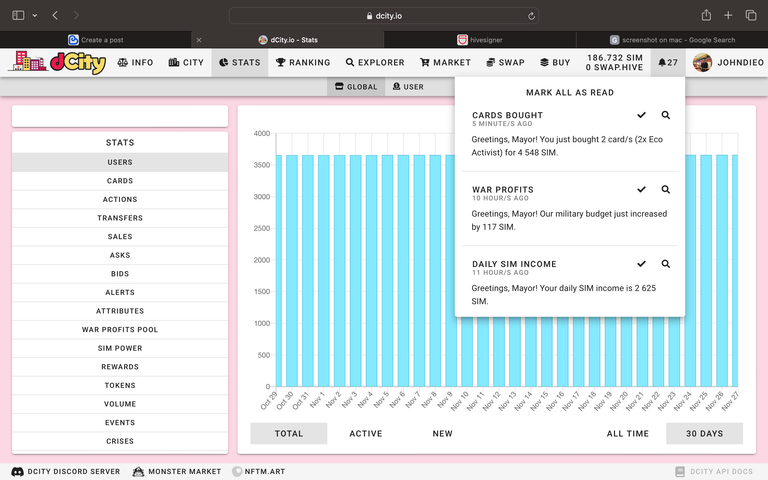The height and width of the screenshot is (480, 768).
Task: Open NFTM.ART link
Action: pos(259,472)
